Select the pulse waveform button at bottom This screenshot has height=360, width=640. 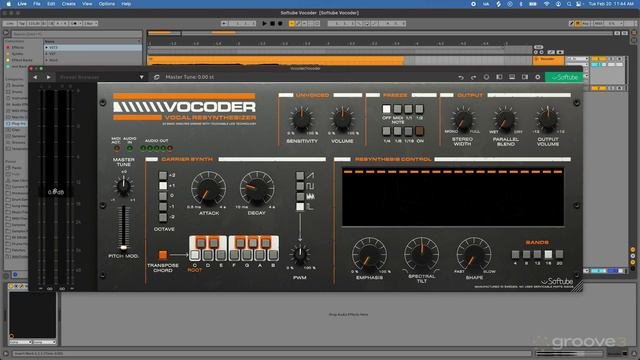(300, 207)
